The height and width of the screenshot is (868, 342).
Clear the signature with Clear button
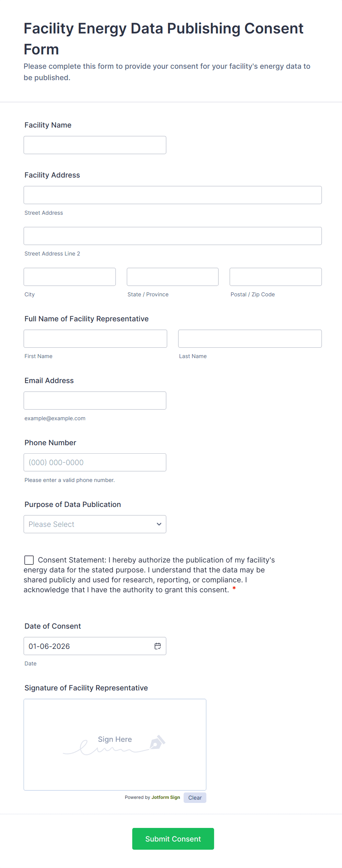[195, 797]
